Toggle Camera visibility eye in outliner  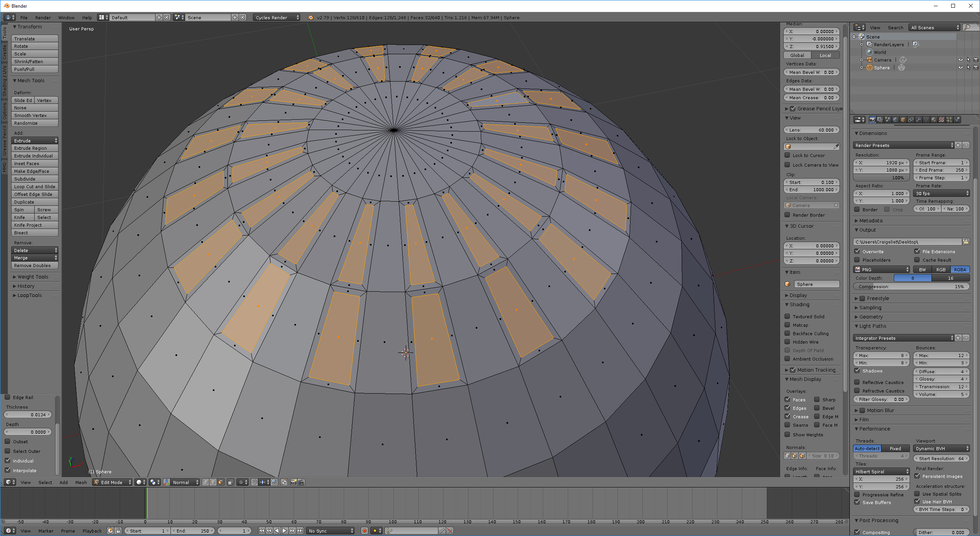(960, 60)
